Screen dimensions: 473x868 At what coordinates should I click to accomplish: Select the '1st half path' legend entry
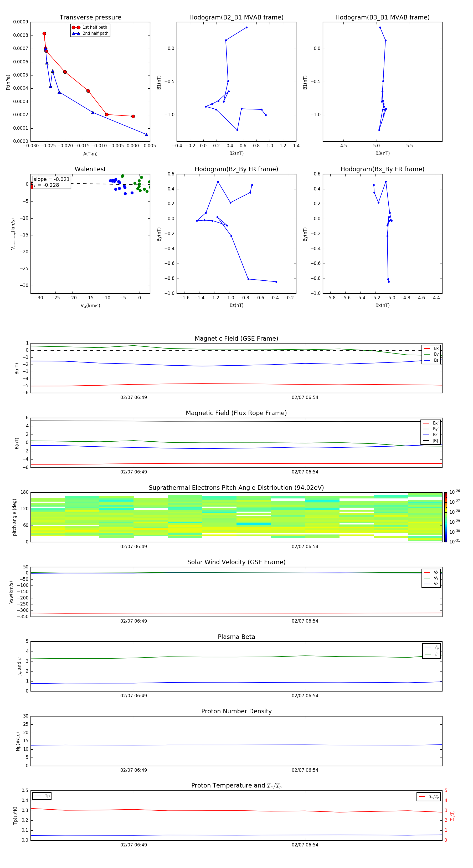tap(90, 27)
